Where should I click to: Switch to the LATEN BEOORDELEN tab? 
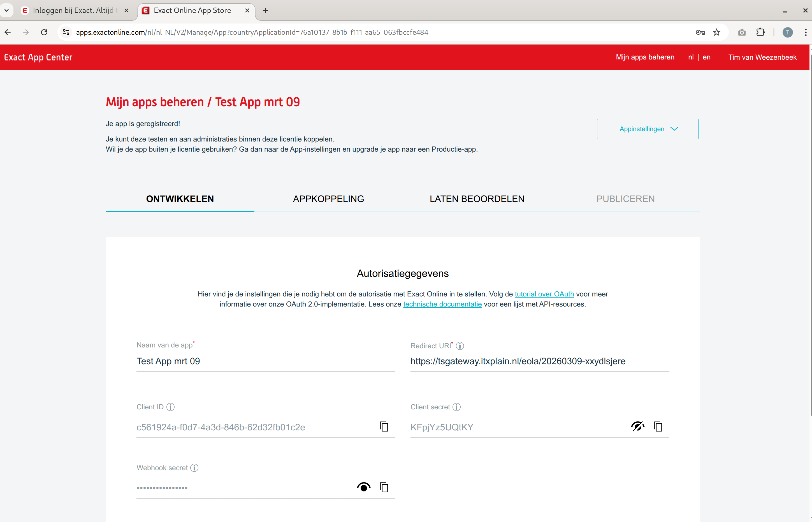pos(477,199)
